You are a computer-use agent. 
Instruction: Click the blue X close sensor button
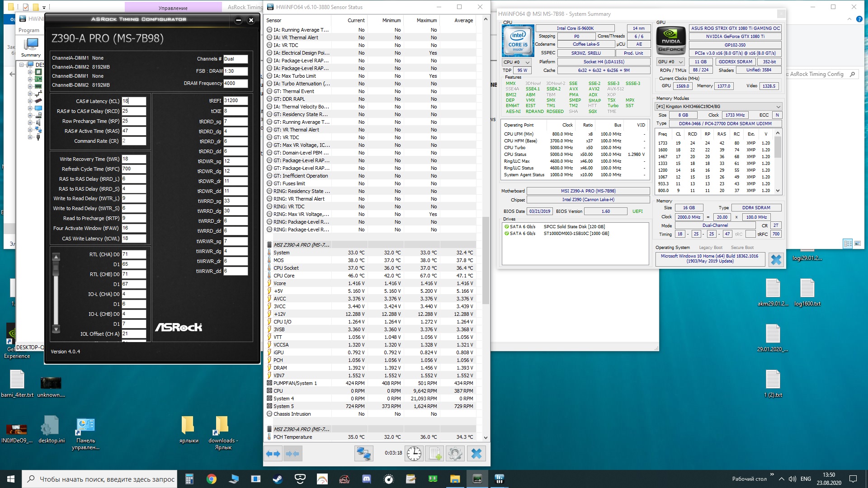point(476,454)
